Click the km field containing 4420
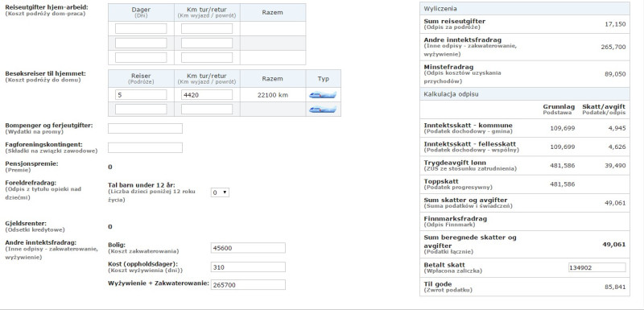This screenshot has width=644, height=310. [x=207, y=95]
